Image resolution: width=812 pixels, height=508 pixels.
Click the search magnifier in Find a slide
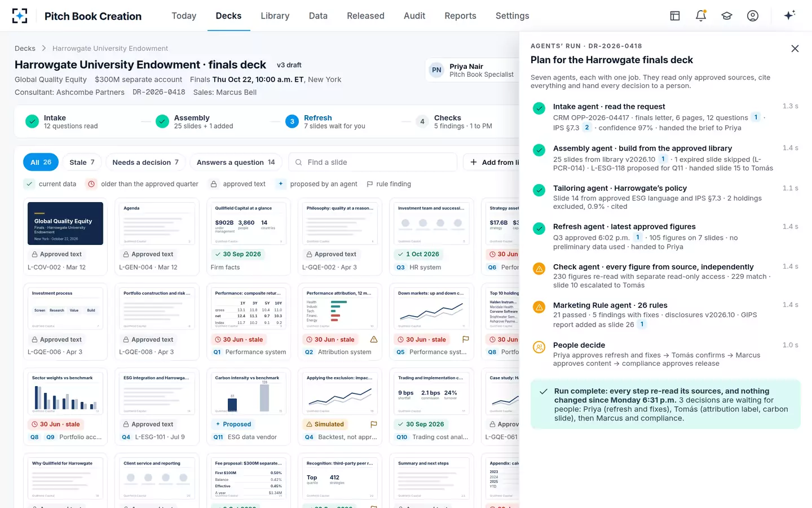(x=299, y=163)
